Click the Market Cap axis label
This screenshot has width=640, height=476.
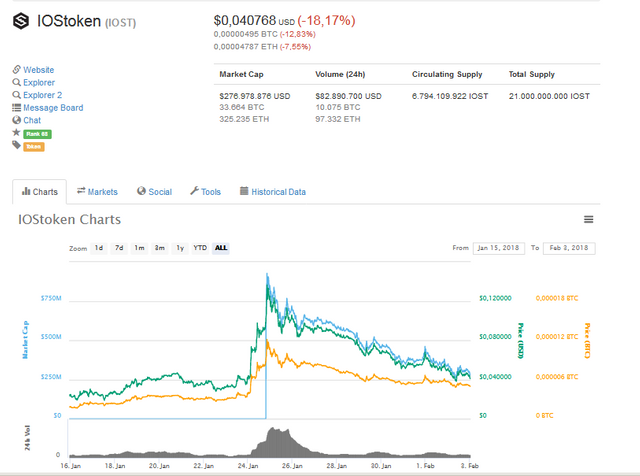tap(25, 340)
